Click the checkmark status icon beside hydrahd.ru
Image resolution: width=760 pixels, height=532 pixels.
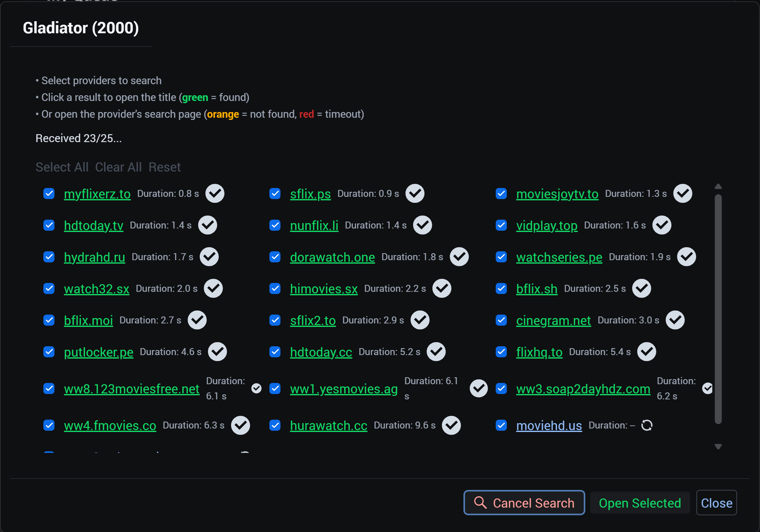pyautogui.click(x=209, y=257)
